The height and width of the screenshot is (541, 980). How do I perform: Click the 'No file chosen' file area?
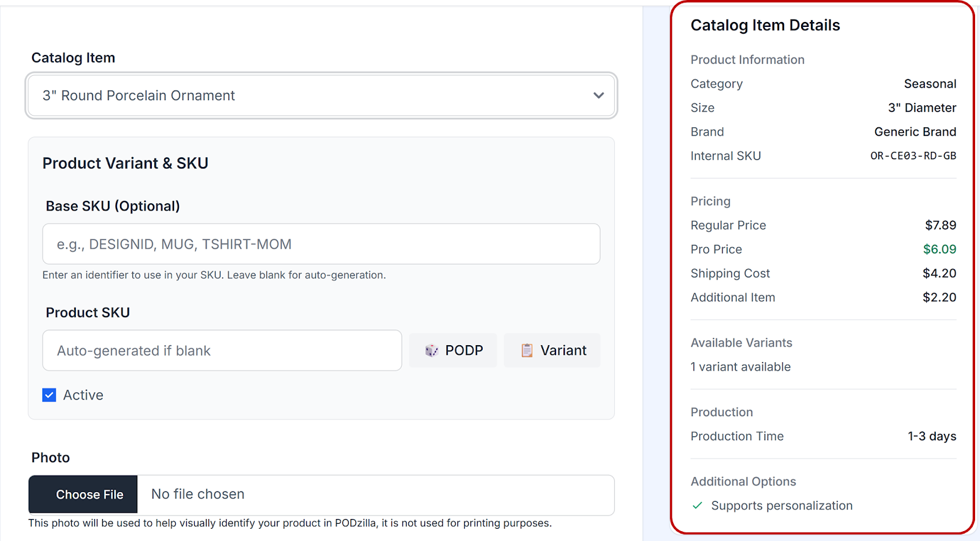click(375, 494)
